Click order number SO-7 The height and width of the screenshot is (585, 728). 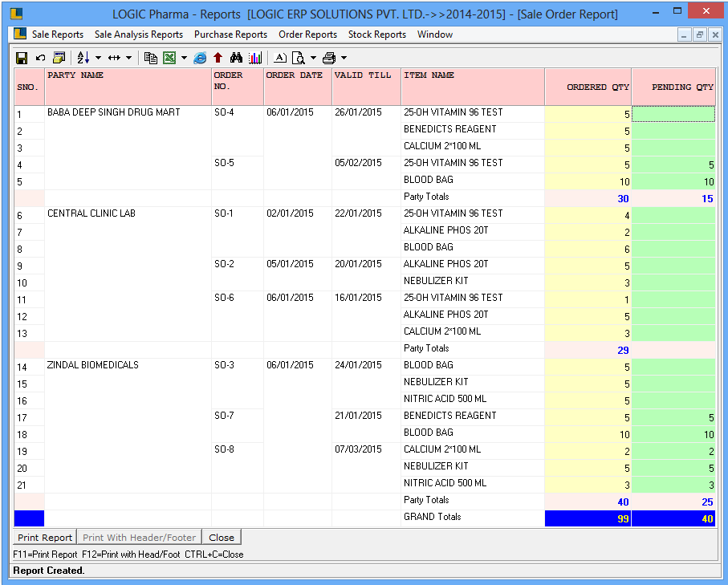pyautogui.click(x=224, y=416)
